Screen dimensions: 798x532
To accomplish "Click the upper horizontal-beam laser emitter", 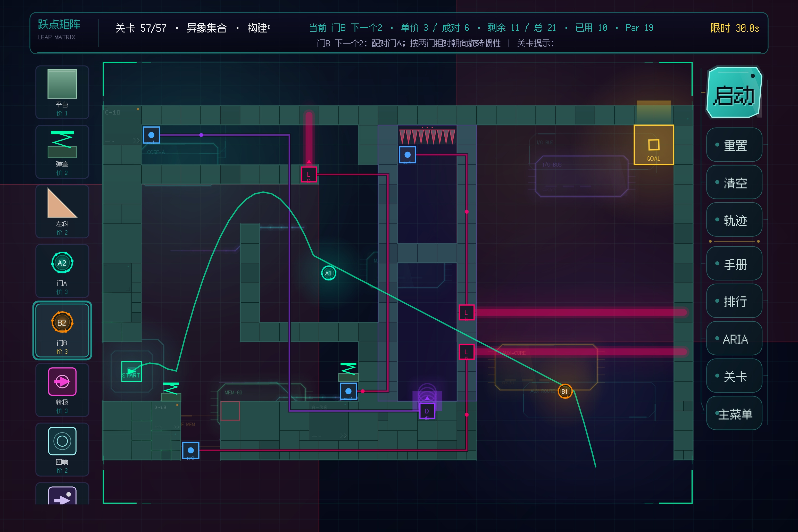I will coord(467,312).
